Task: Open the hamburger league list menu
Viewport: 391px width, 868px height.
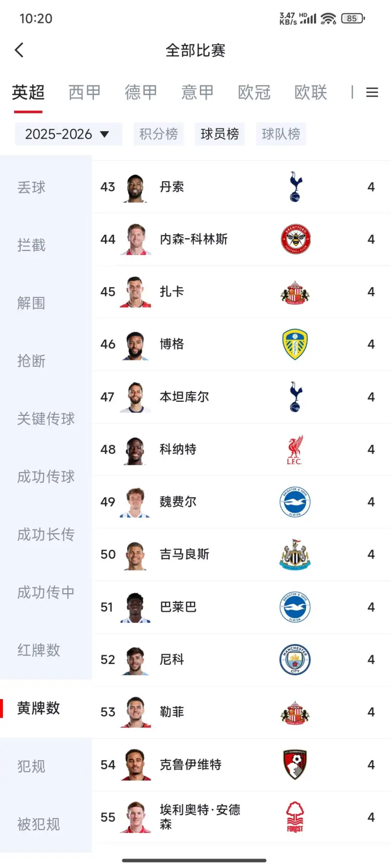Action: pyautogui.click(x=372, y=92)
